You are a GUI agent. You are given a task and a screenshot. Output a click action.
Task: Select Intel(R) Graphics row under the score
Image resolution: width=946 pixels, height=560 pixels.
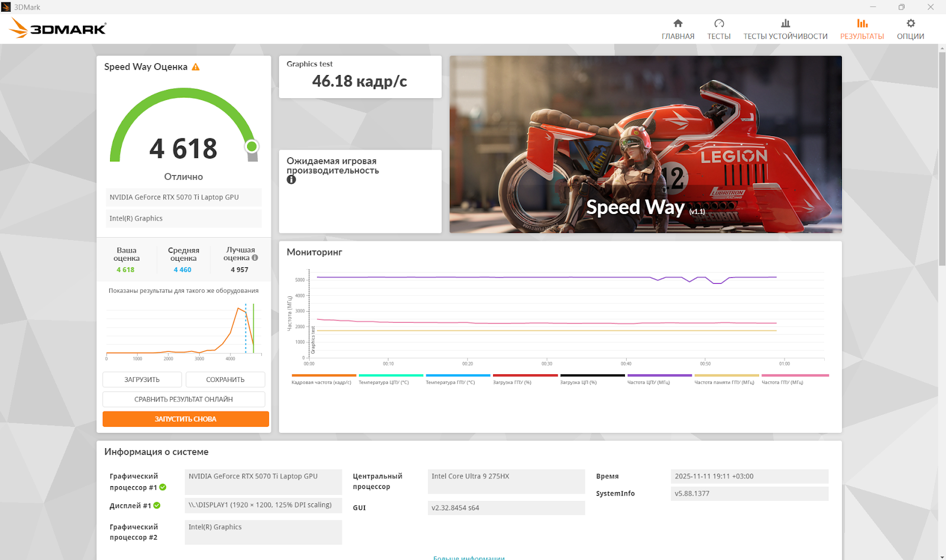[184, 218]
